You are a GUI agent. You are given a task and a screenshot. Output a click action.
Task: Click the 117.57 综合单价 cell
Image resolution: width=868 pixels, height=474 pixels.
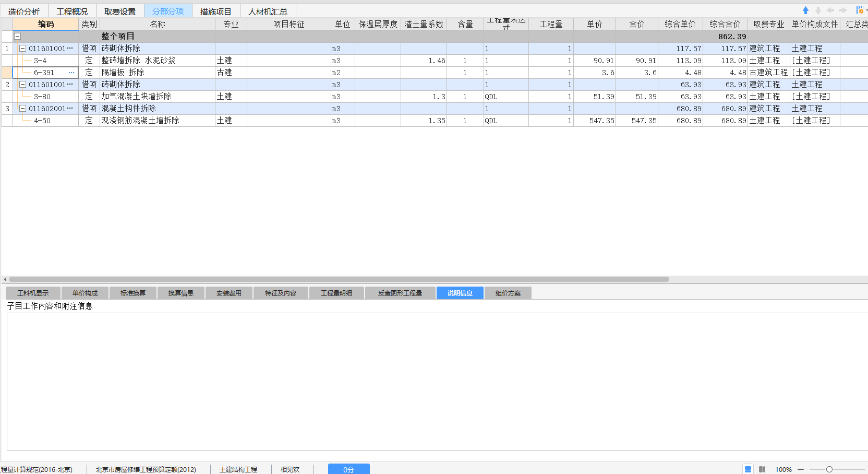pos(680,49)
